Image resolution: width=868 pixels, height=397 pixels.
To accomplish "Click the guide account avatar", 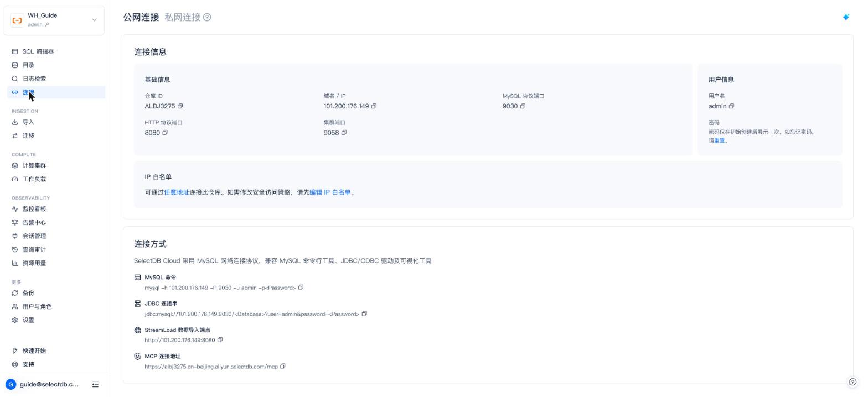I will coord(11,384).
